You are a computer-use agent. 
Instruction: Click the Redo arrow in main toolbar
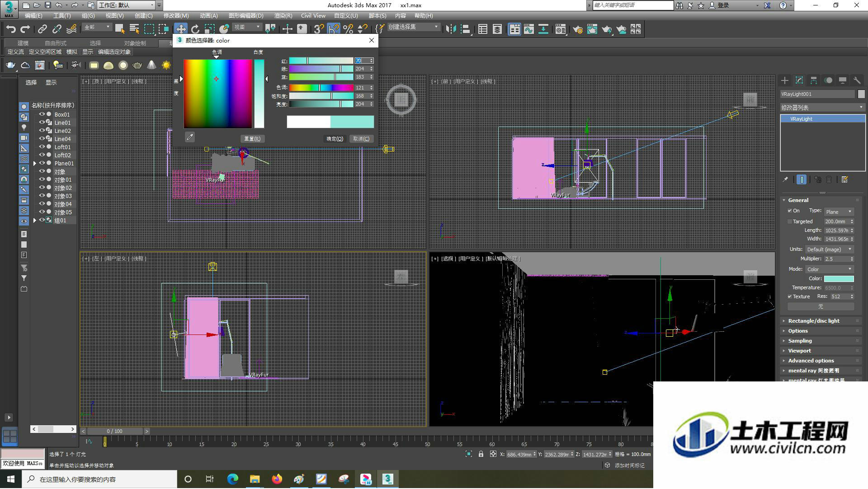point(25,29)
